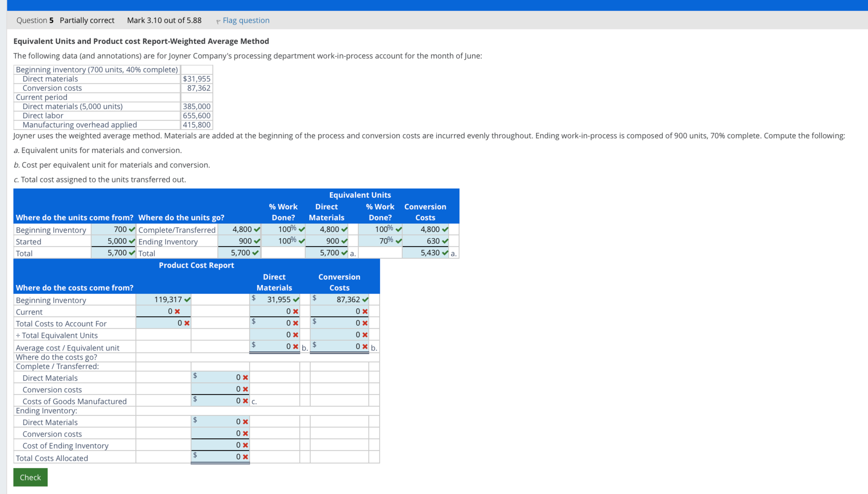The width and height of the screenshot is (868, 494).
Task: Select the Total Costs to Account For field
Action: point(163,323)
